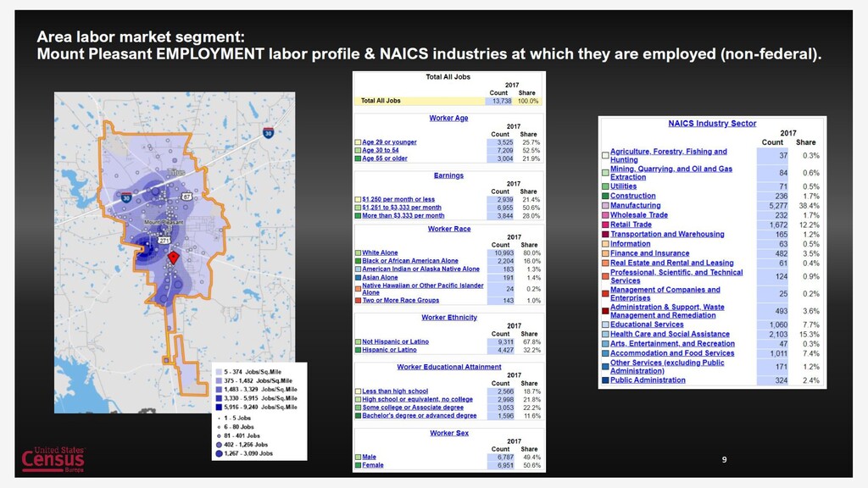This screenshot has width=868, height=488.
Task: Click the United States Census Bureau logo
Action: click(x=53, y=459)
